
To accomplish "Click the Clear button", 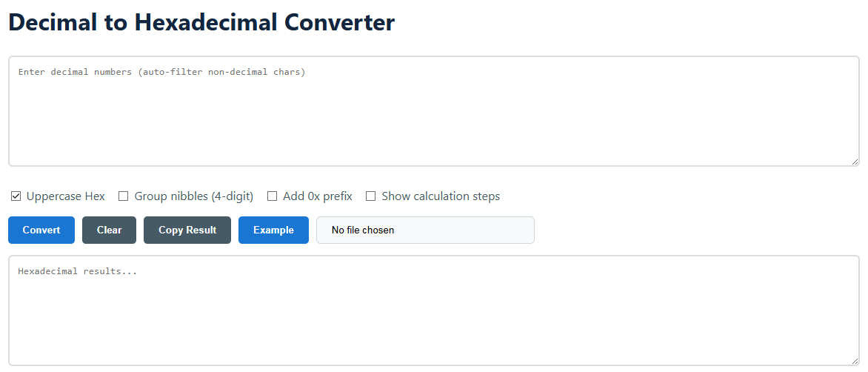I will (x=109, y=230).
